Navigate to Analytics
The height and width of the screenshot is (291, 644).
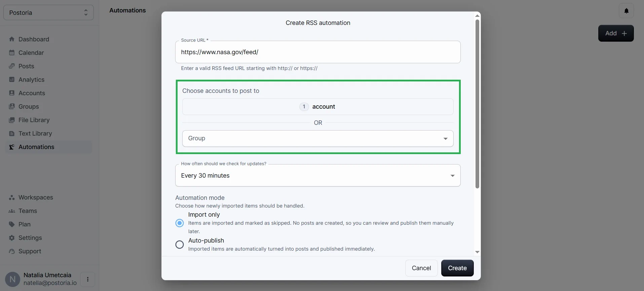pos(49,79)
